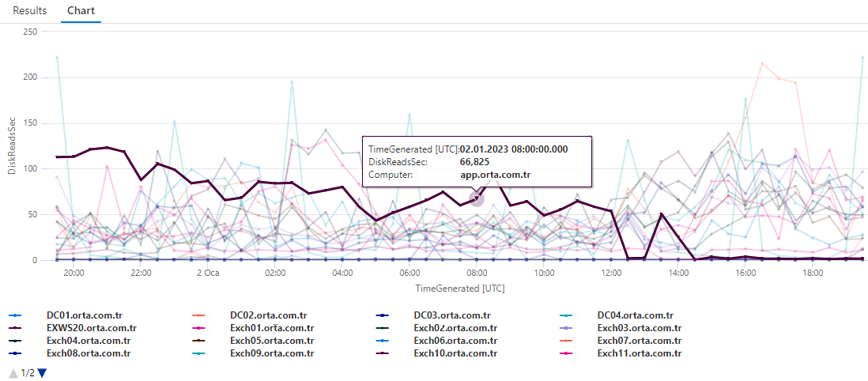Click Exch06.orta.com.tr legend label

pos(455,341)
